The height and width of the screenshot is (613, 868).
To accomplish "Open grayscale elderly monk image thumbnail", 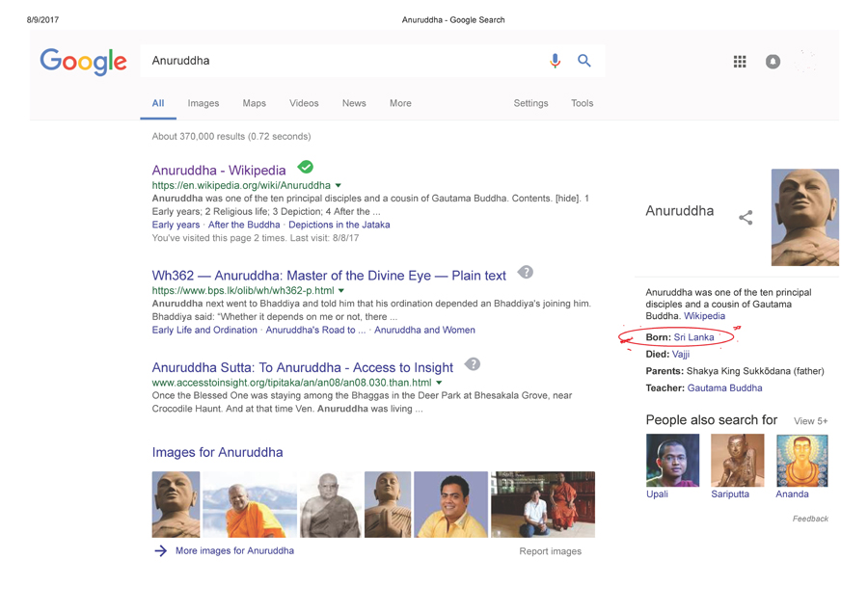I will pos(331,504).
